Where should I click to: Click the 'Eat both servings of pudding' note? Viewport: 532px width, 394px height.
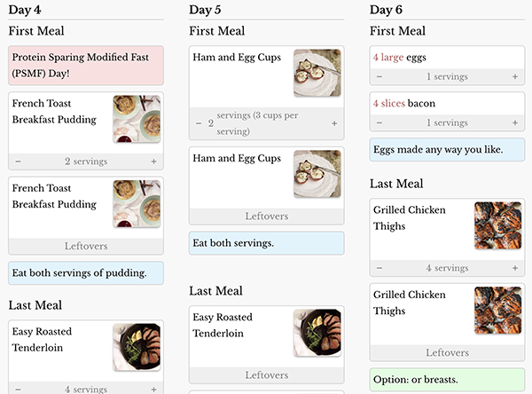86,272
